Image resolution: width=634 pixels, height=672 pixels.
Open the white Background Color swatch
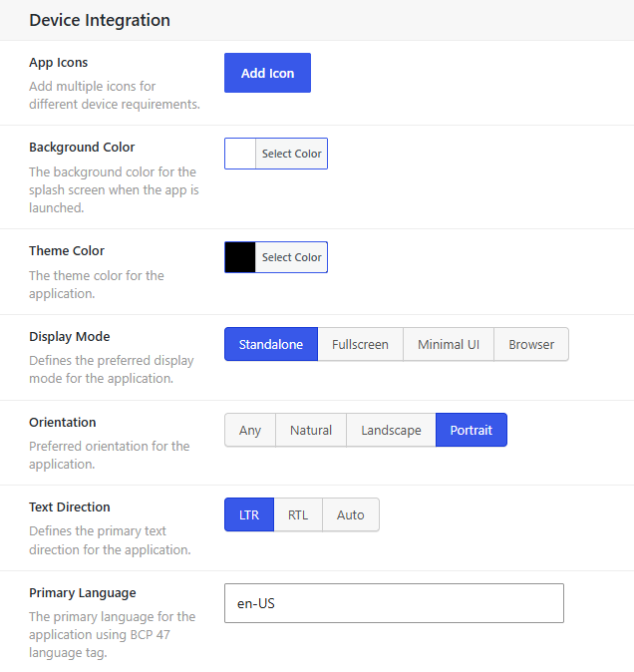(240, 154)
